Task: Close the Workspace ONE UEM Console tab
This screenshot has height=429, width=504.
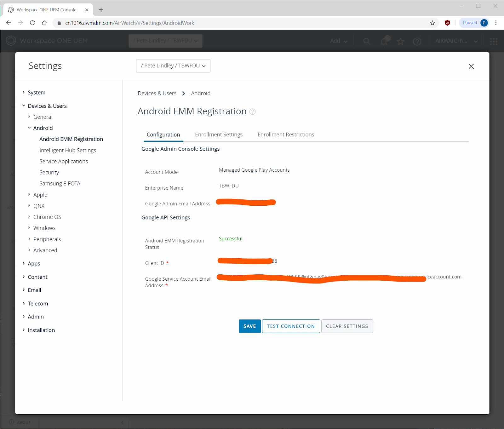Action: pyautogui.click(x=87, y=10)
